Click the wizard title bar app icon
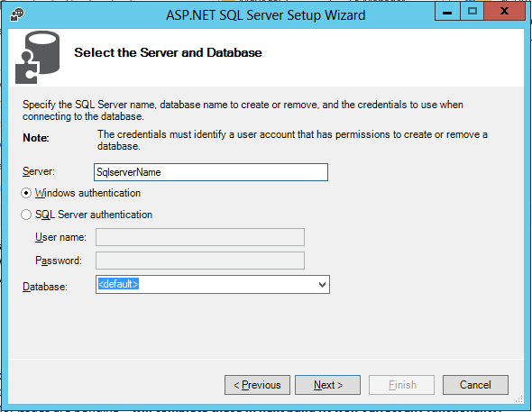This screenshot has width=532, height=412. (x=17, y=14)
